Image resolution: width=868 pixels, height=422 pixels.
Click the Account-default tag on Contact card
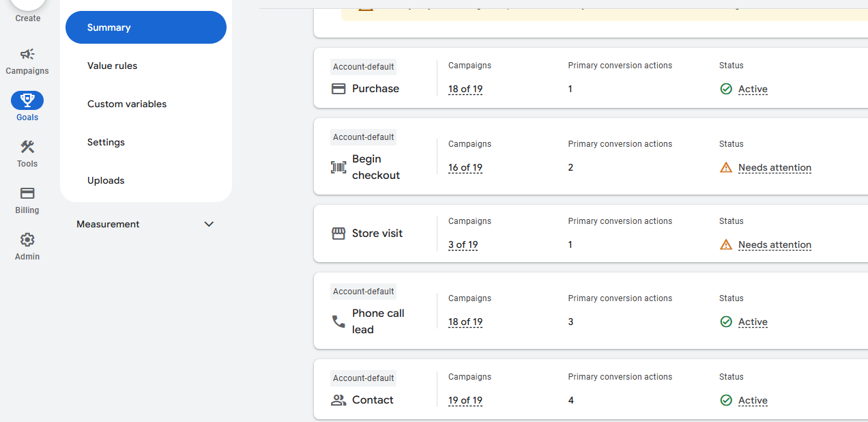pyautogui.click(x=364, y=378)
